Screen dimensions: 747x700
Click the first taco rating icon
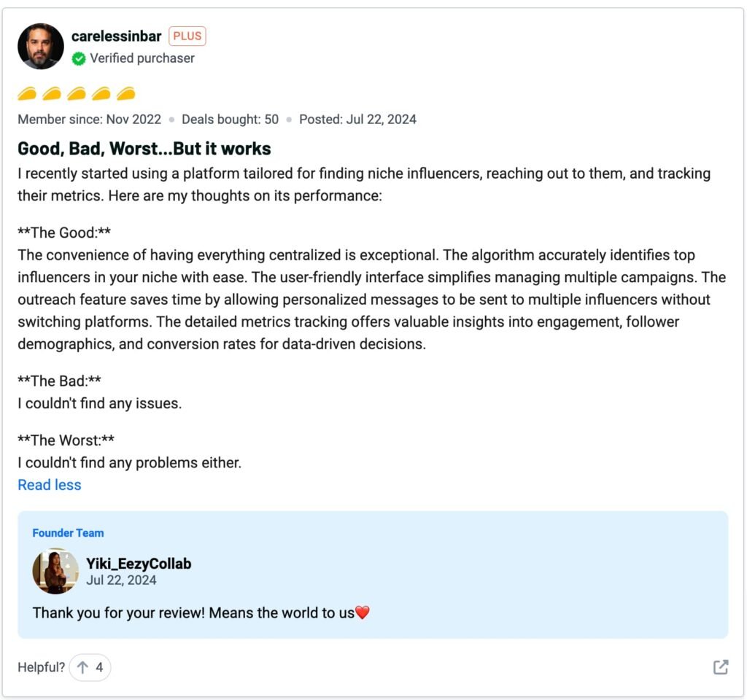pos(27,93)
